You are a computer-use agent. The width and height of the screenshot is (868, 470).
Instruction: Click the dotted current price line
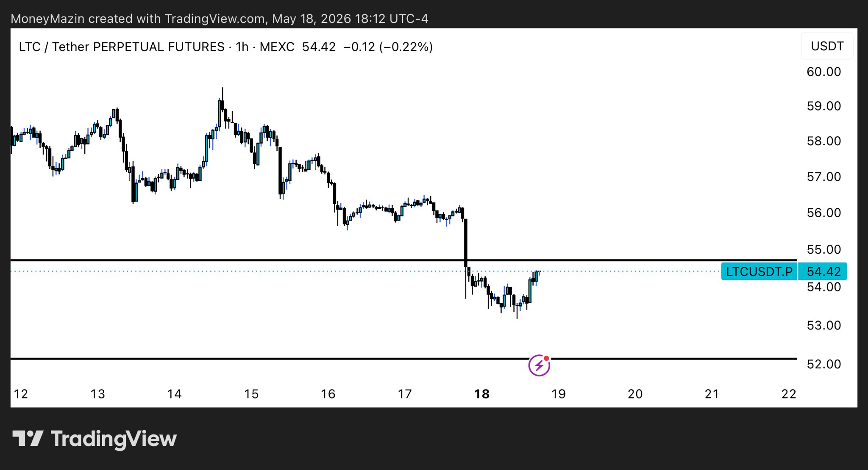click(364, 271)
